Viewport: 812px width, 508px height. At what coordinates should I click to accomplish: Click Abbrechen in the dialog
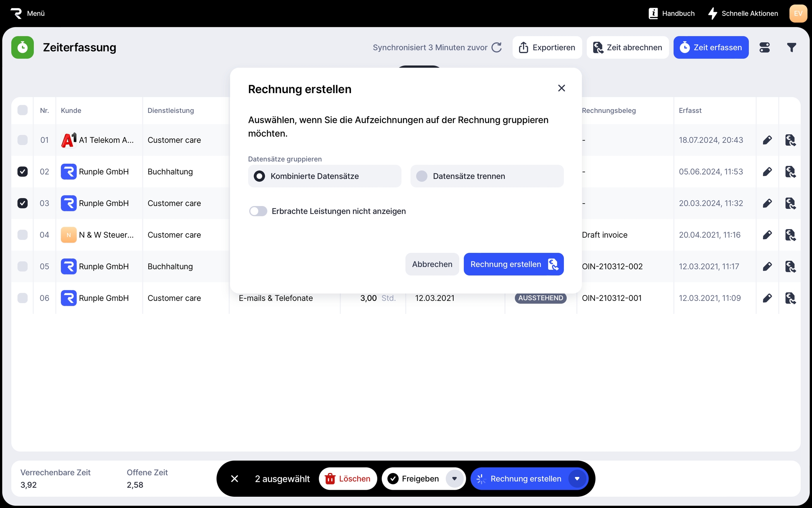[x=432, y=264]
